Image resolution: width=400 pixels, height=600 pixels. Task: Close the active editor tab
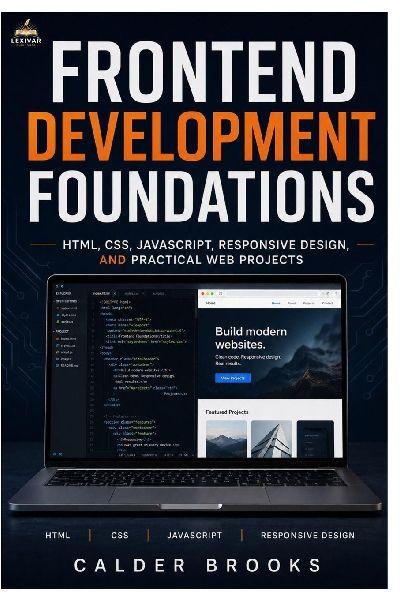(x=115, y=293)
